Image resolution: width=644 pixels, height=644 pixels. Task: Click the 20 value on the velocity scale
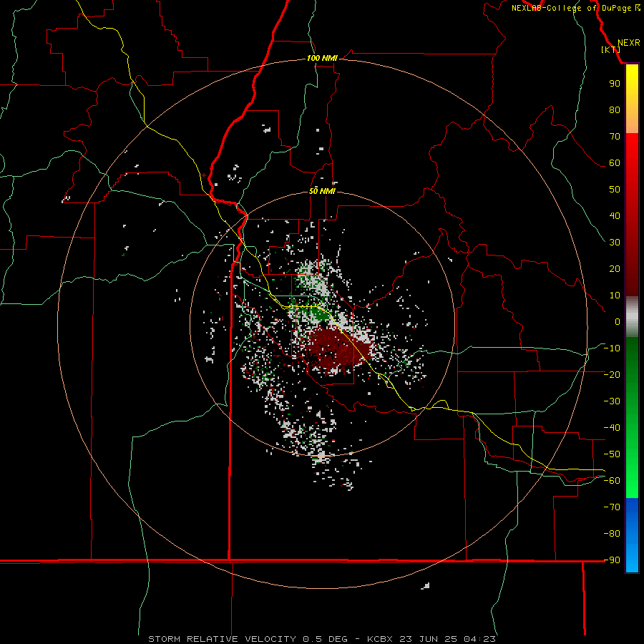[615, 269]
